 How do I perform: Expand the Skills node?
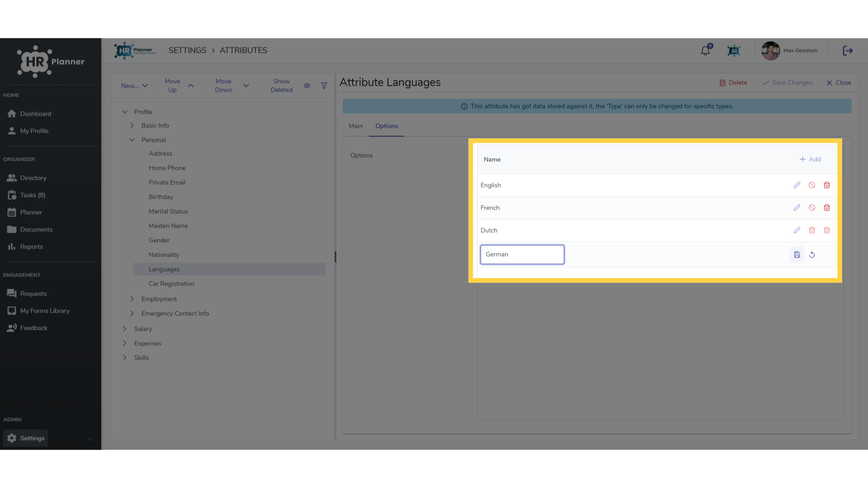pos(125,358)
